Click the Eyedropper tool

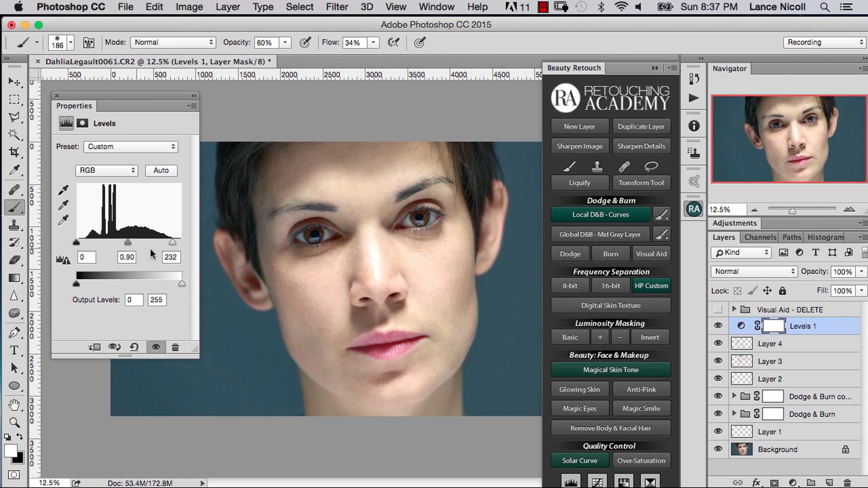[14, 170]
